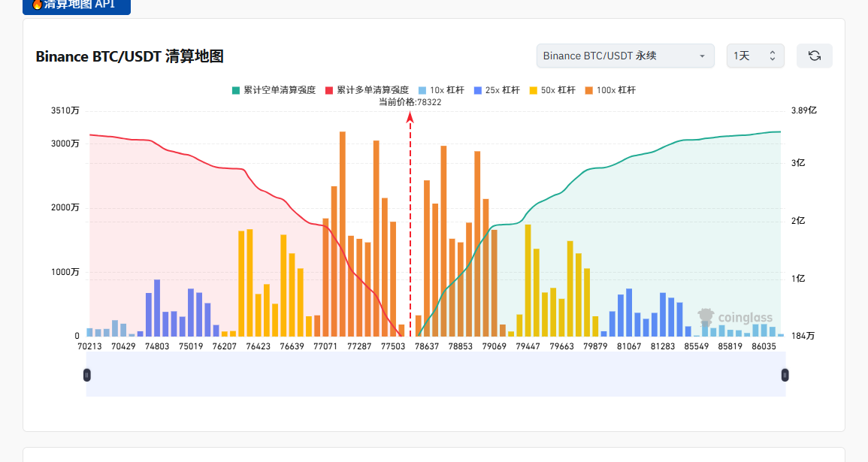Toggle the 25x 杠杆 legend item
The height and width of the screenshot is (462, 868).
pos(497,90)
